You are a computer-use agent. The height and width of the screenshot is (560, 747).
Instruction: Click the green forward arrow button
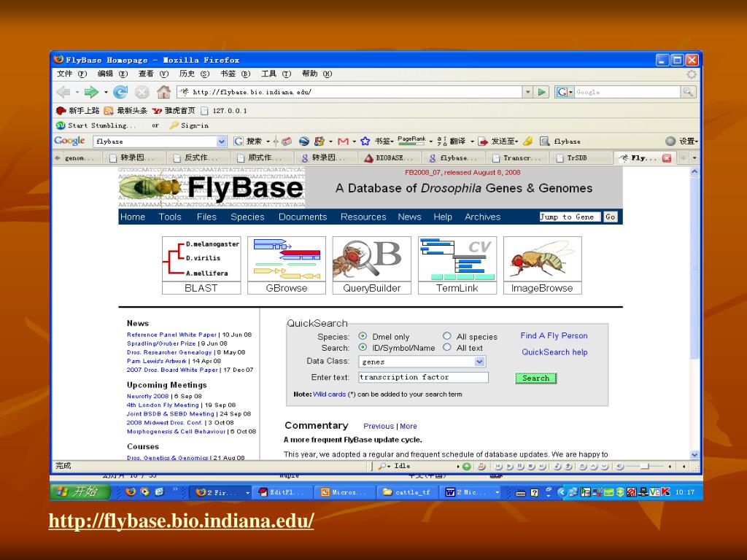pos(91,91)
